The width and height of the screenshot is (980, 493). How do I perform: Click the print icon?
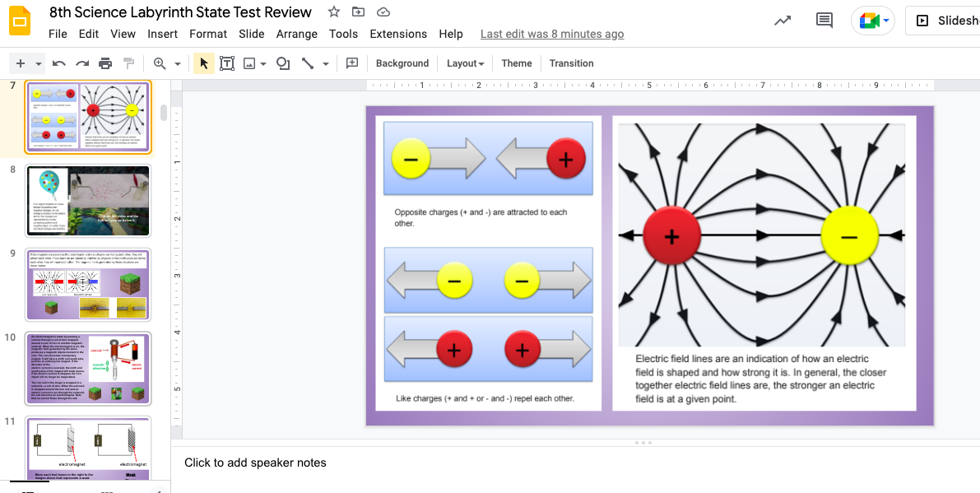coord(105,63)
